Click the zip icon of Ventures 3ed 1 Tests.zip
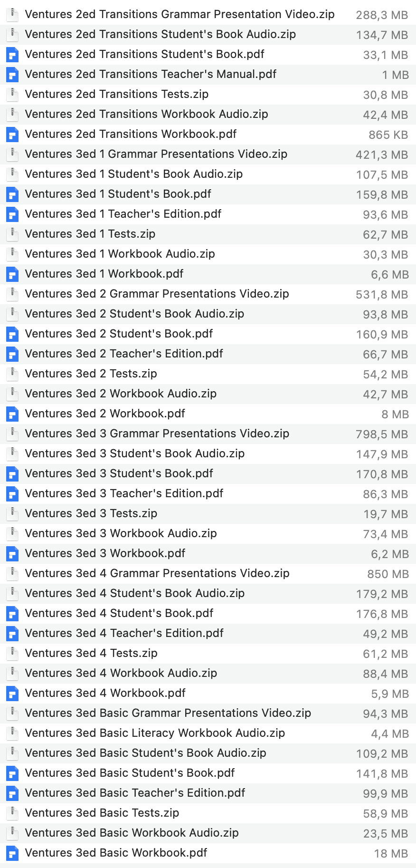Screen dimensions: 416x868 12,234
